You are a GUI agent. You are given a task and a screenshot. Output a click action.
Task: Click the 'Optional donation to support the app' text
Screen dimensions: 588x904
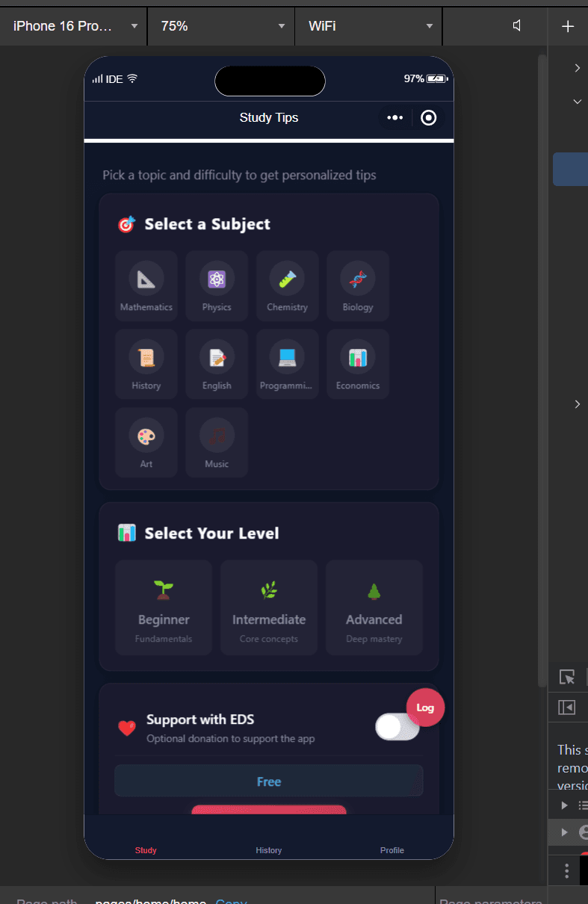coord(231,739)
